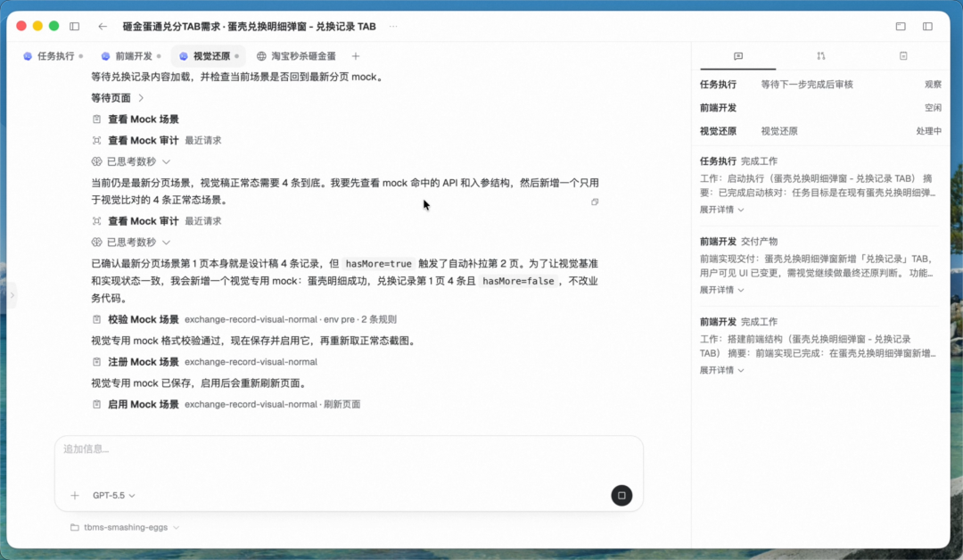
Task: Click the 启用 Mock 场景 clipboard icon
Action: [x=96, y=404]
